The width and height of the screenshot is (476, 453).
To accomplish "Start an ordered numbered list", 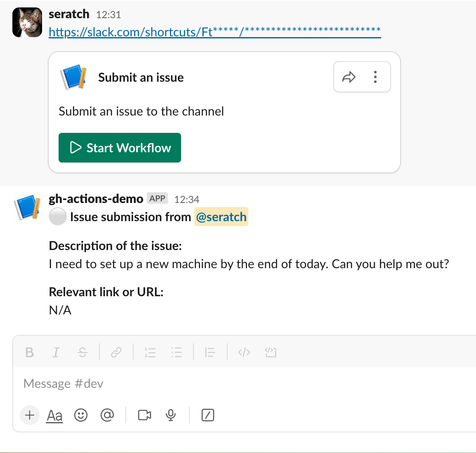I will click(x=150, y=352).
